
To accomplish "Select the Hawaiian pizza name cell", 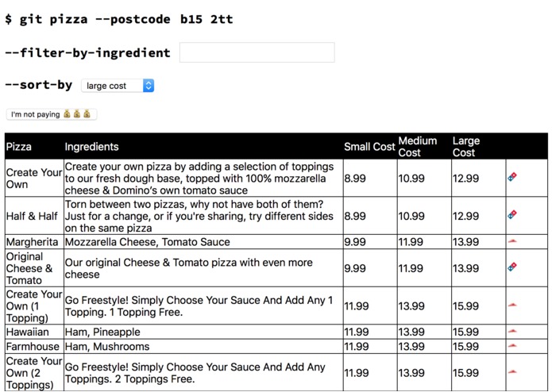I will pos(34,332).
